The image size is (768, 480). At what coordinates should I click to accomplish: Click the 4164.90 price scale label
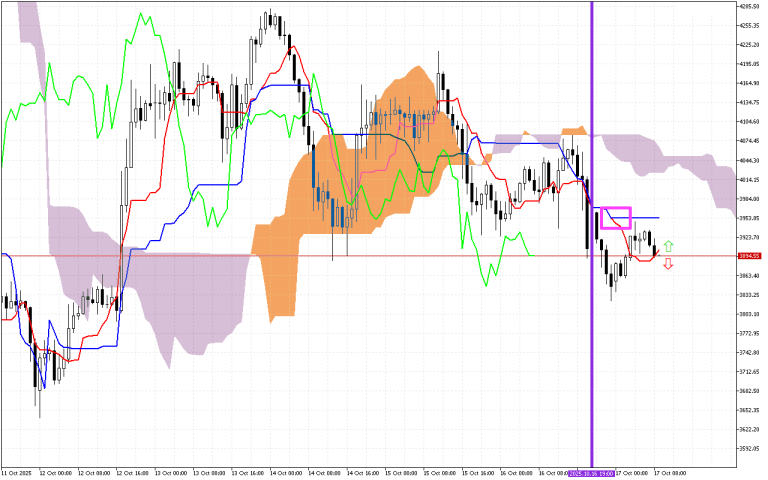tap(749, 83)
